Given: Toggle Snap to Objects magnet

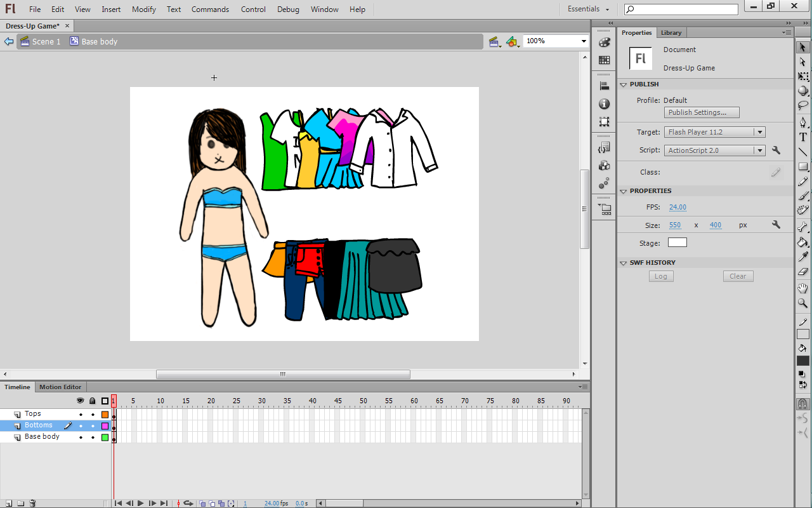Looking at the screenshot, I should coord(803,404).
